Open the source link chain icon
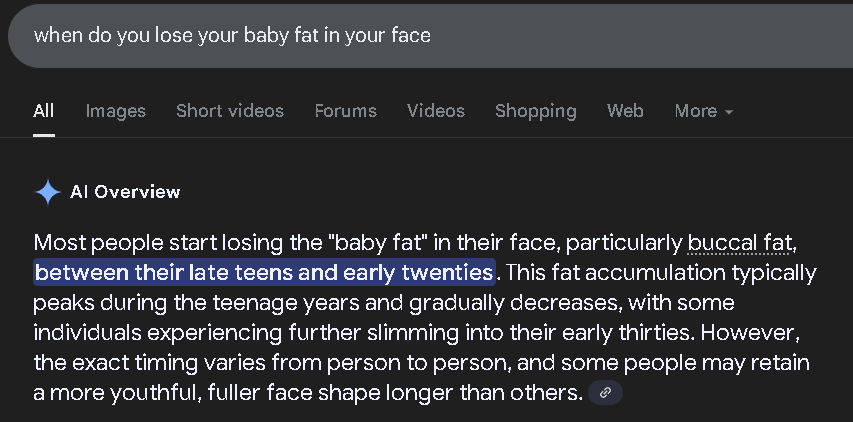 click(605, 393)
